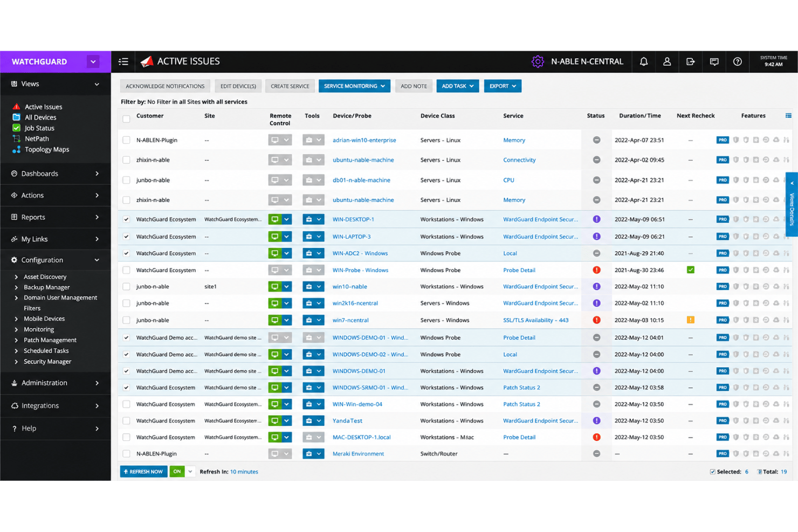Open Job Status view
Image resolution: width=798 pixels, height=532 pixels.
39,128
